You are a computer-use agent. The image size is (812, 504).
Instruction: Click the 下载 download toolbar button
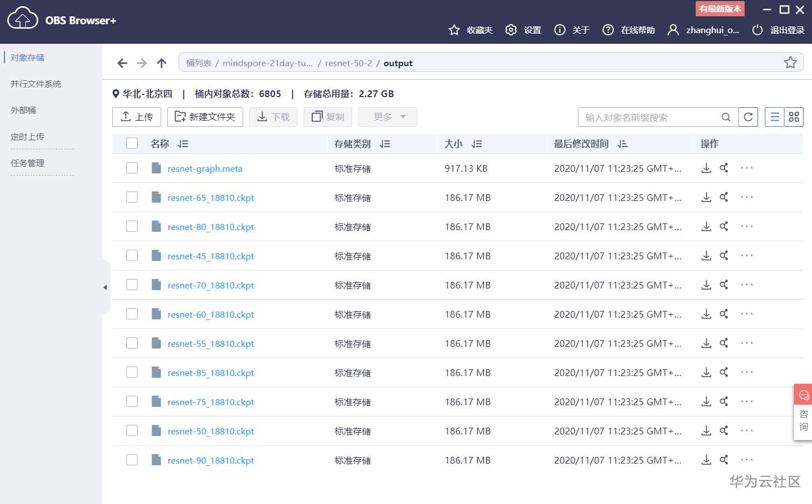coord(273,117)
